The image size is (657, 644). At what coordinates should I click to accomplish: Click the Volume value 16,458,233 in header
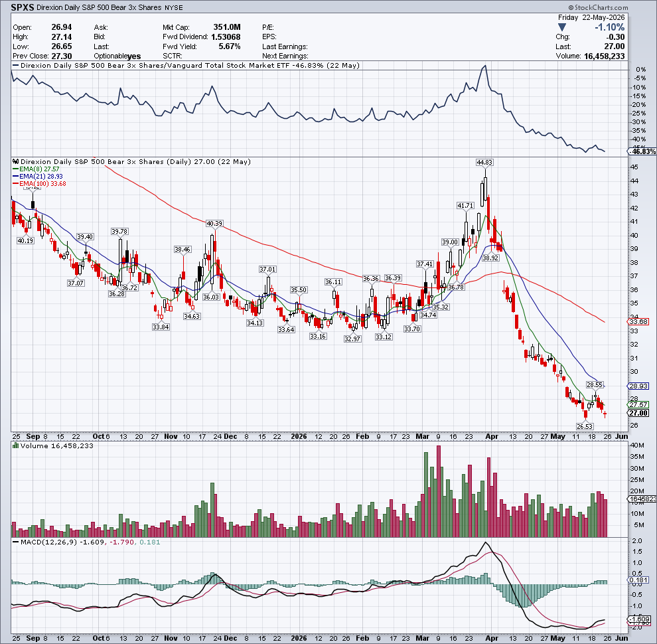(604, 56)
